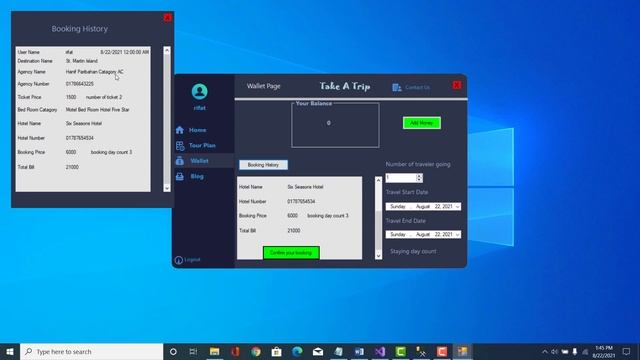Open the Office icon on taskbar
Viewport: 640px width, 360px height.
235,351
